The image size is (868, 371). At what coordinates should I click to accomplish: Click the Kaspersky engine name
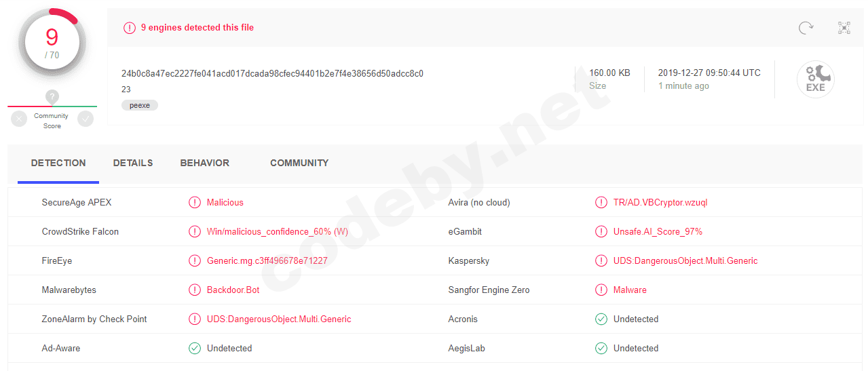tap(469, 260)
